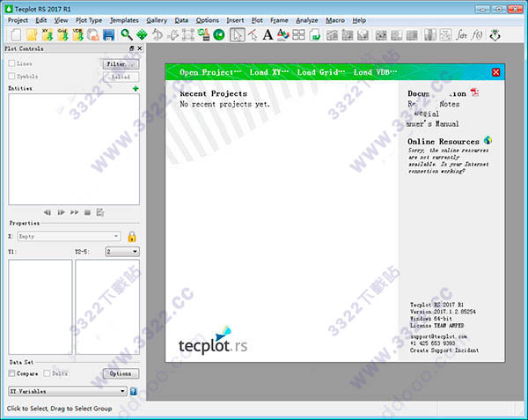This screenshot has width=528, height=420.
Task: Click the stop playback button
Action: click(87, 212)
